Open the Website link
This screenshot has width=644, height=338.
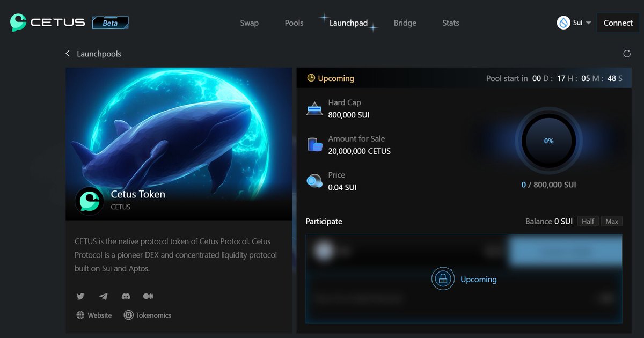tap(100, 315)
